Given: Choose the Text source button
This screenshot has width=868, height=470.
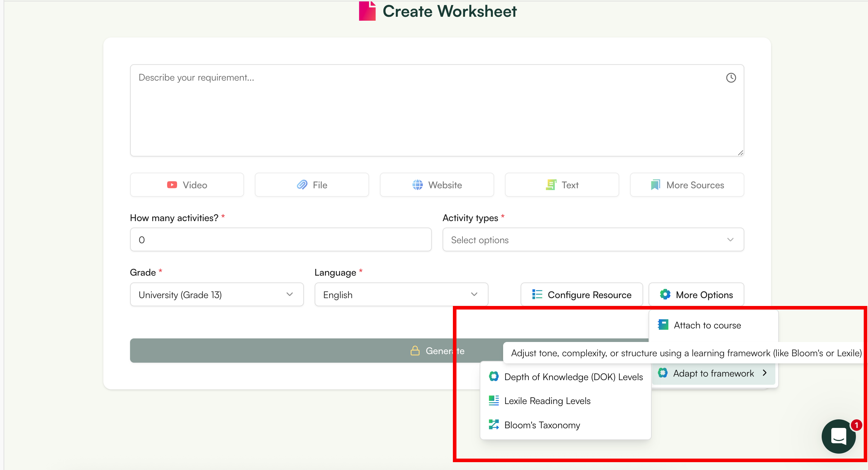Looking at the screenshot, I should coord(562,185).
